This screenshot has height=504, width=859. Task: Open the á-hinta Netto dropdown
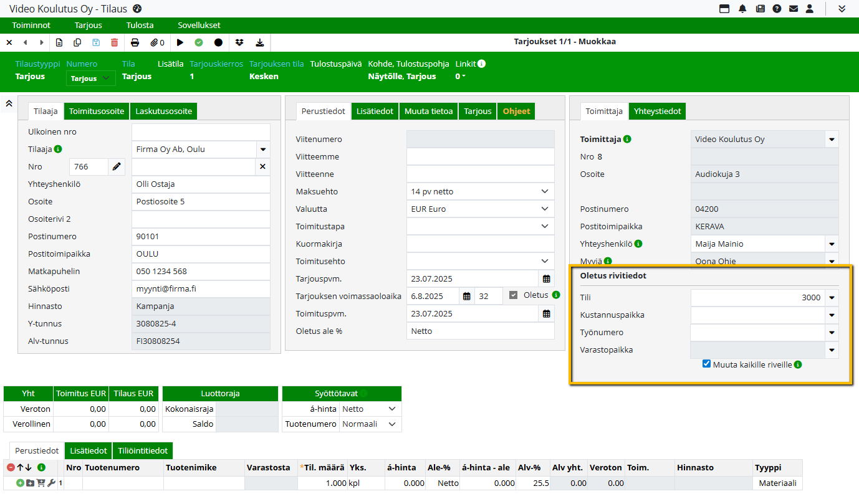point(392,409)
